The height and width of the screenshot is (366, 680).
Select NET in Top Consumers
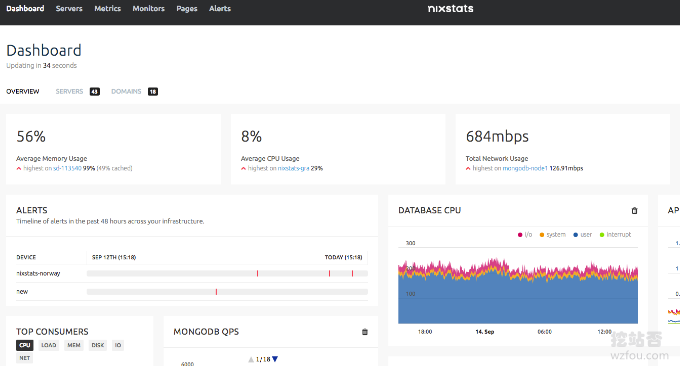25,358
